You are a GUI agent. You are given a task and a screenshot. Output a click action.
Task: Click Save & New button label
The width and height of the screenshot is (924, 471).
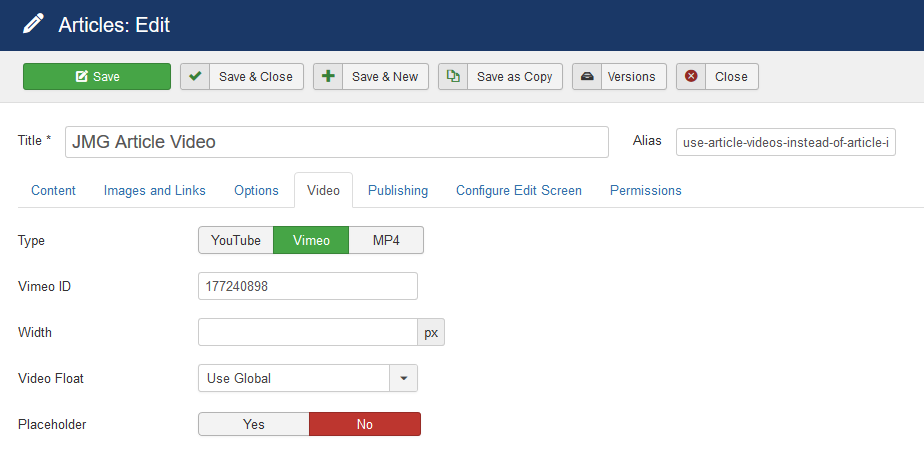(x=385, y=77)
